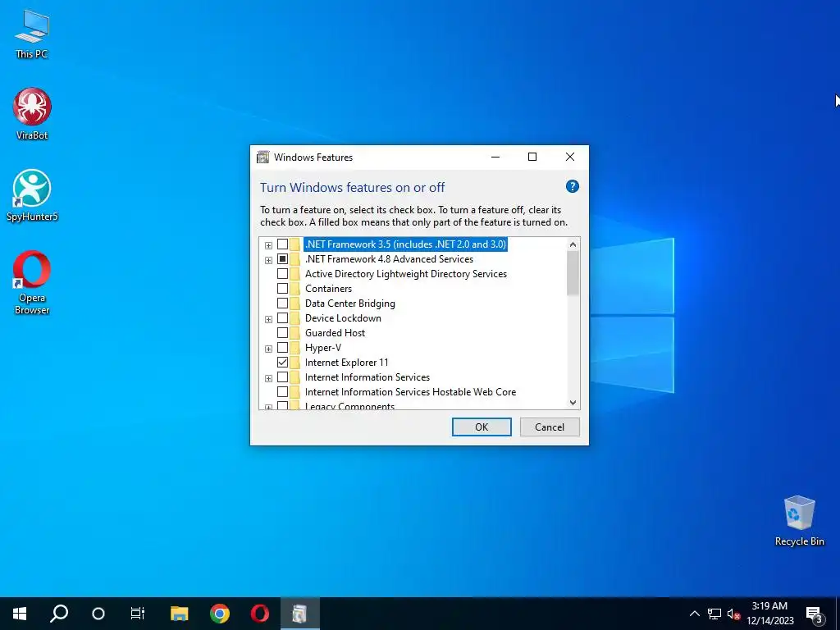Viewport: 840px width, 630px height.
Task: Click the blue help question mark icon
Action: tap(572, 186)
